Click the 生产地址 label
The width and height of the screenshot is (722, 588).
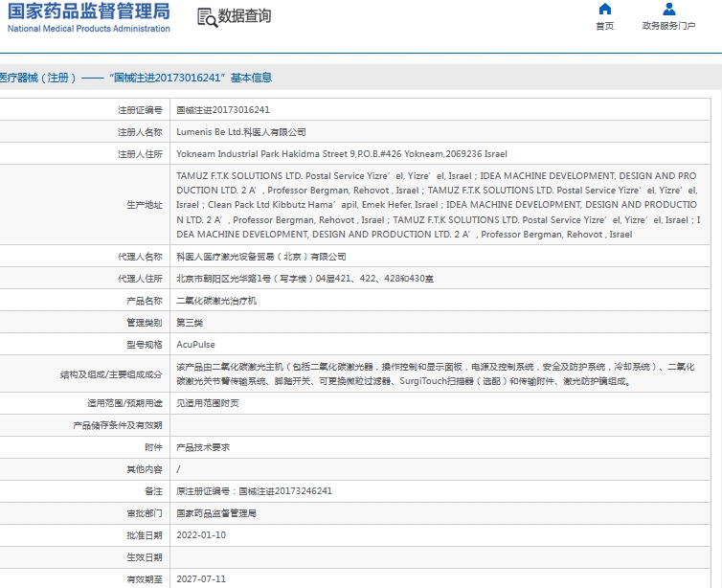145,205
